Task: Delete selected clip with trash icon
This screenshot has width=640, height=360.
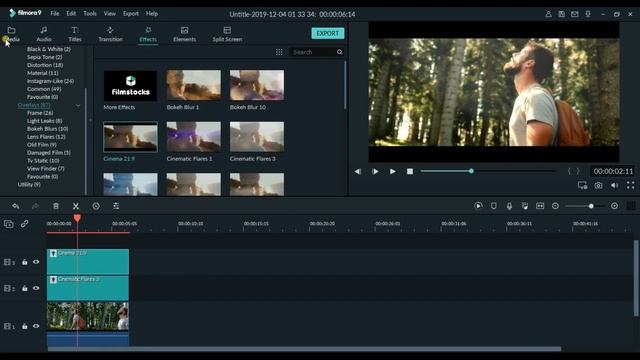Action: [x=56, y=206]
